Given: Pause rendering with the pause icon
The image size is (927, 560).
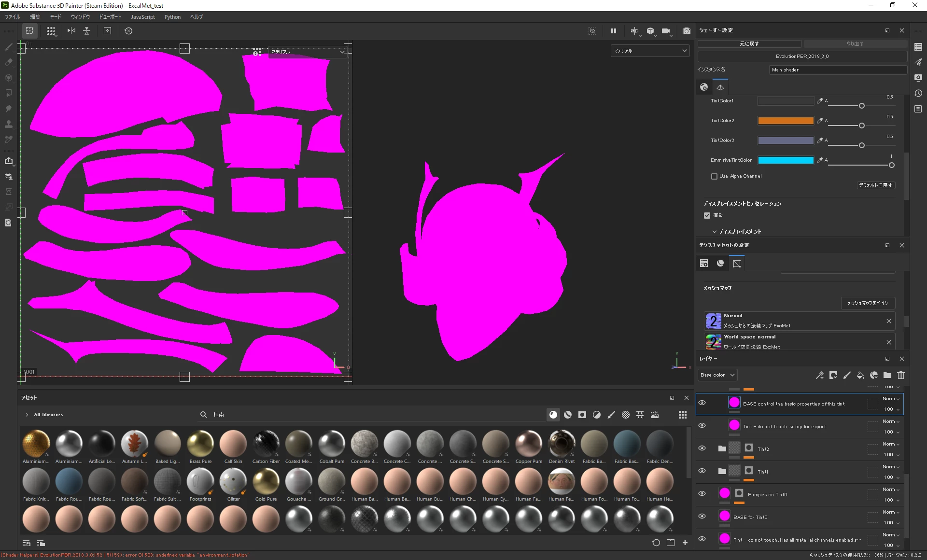Looking at the screenshot, I should coord(613,31).
